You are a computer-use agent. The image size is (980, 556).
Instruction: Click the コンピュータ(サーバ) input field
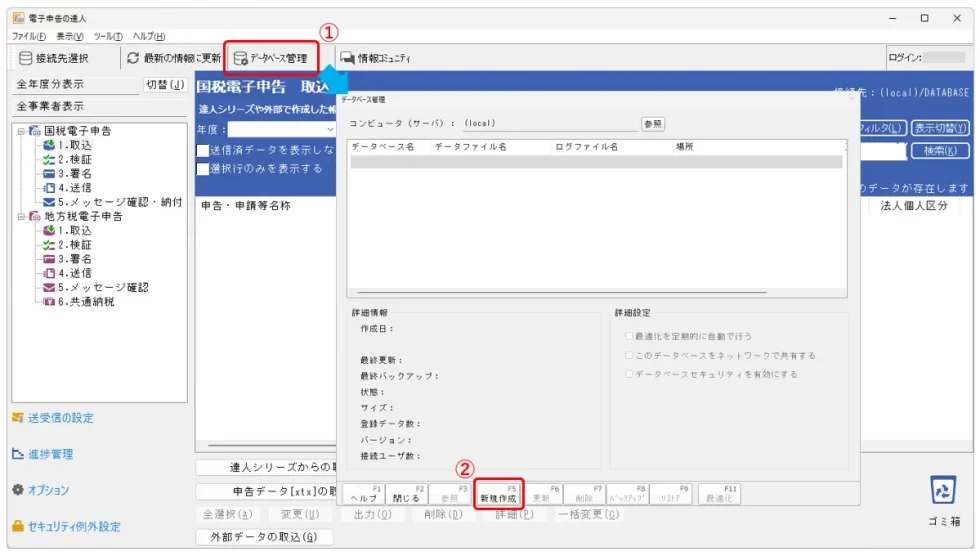click(548, 124)
